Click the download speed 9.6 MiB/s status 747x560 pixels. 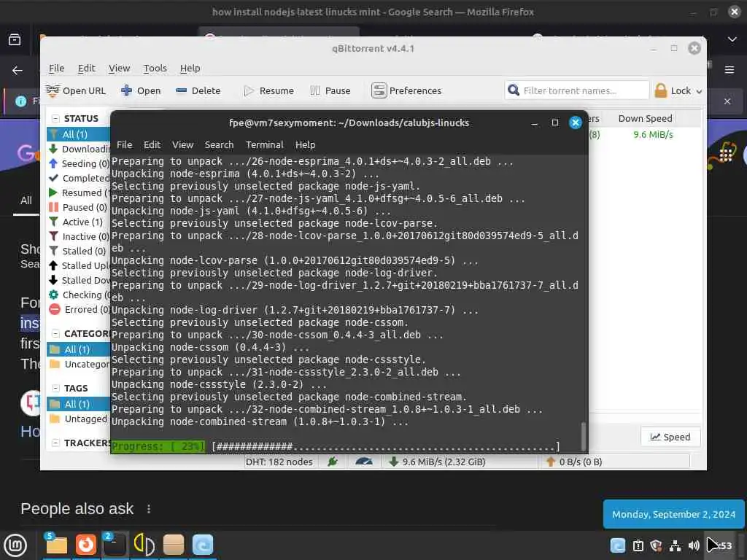click(x=438, y=462)
